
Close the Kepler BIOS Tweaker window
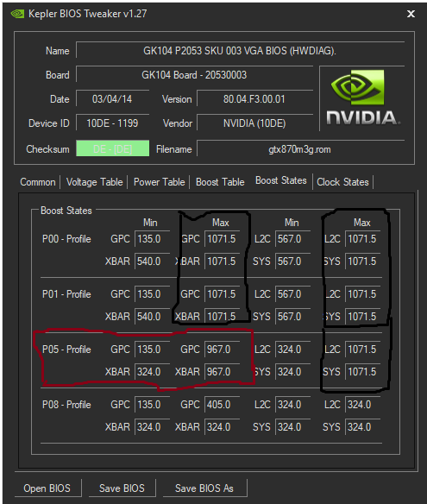(411, 14)
